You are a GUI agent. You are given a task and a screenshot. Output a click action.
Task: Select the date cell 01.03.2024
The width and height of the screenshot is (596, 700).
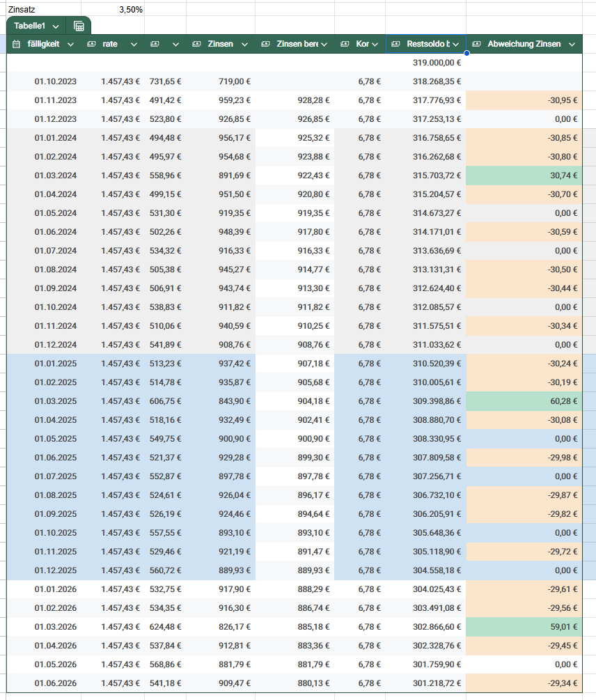point(44,176)
